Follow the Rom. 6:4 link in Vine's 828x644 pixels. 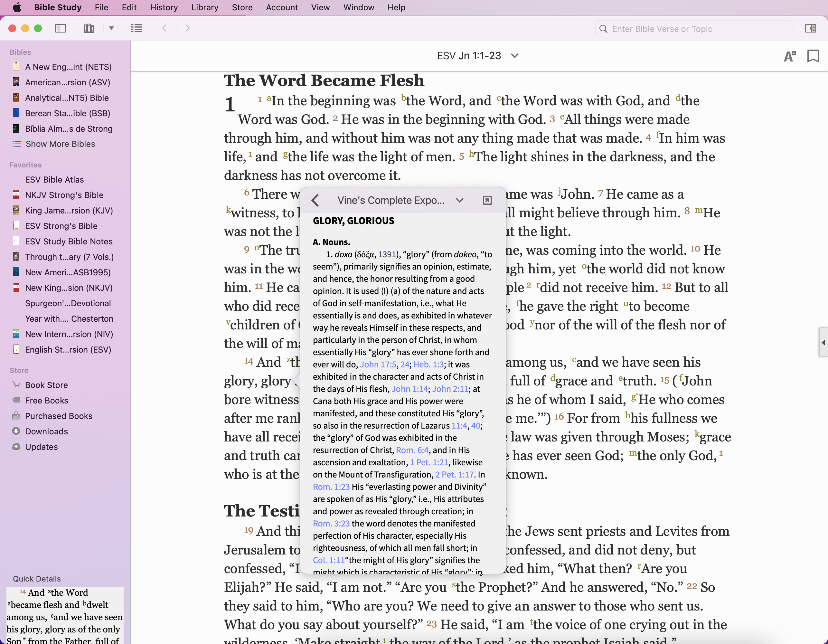[412, 450]
